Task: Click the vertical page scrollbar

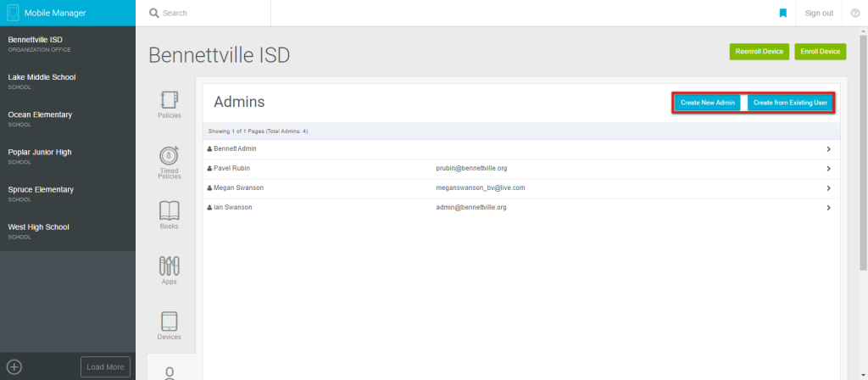Action: (x=863, y=153)
